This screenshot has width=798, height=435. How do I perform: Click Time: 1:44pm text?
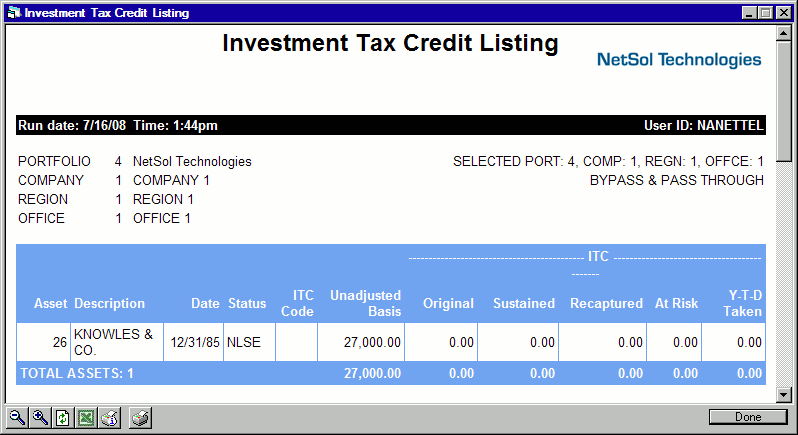(175, 125)
